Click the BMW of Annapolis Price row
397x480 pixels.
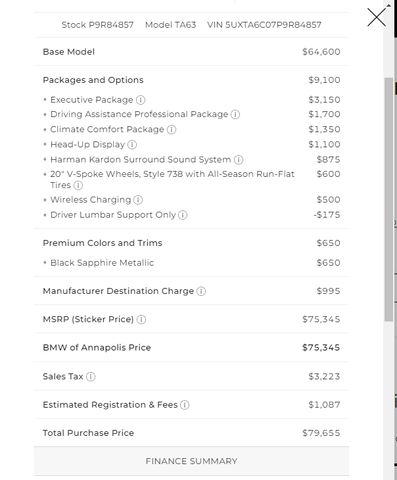coord(191,347)
